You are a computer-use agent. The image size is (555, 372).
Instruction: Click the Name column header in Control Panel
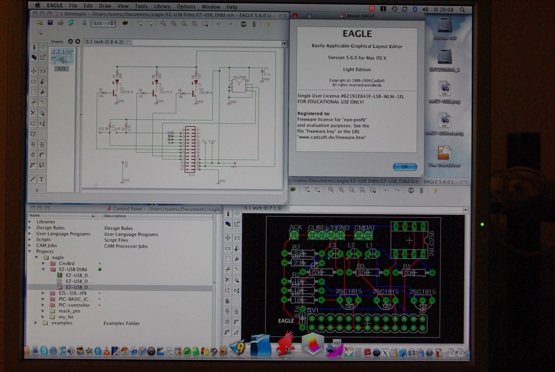[x=62, y=215]
